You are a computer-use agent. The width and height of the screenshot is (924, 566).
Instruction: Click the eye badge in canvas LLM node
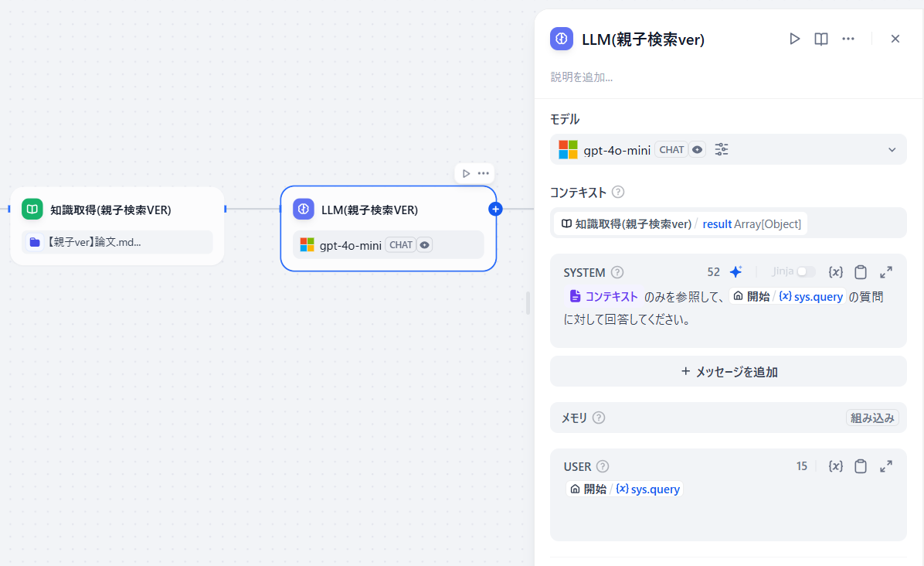[424, 244]
